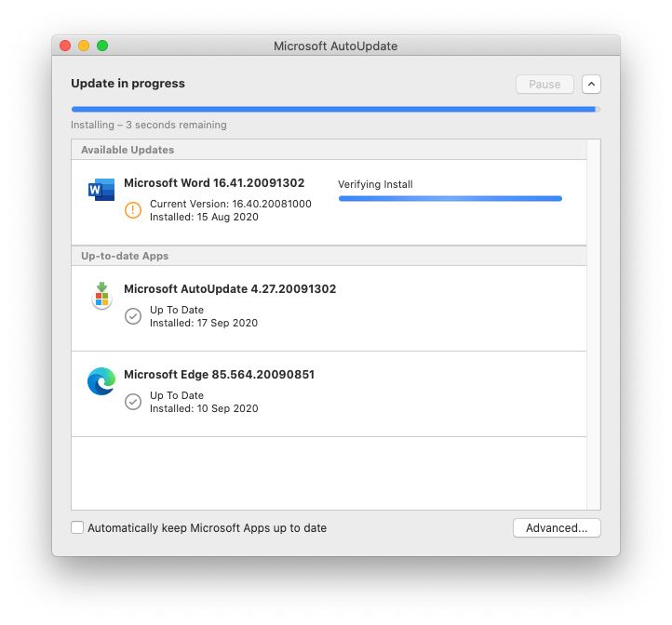Click the overall update progress bar

click(336, 109)
